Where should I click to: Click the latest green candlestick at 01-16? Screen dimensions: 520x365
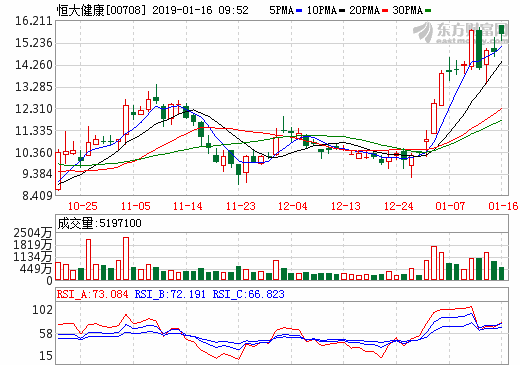click(501, 31)
